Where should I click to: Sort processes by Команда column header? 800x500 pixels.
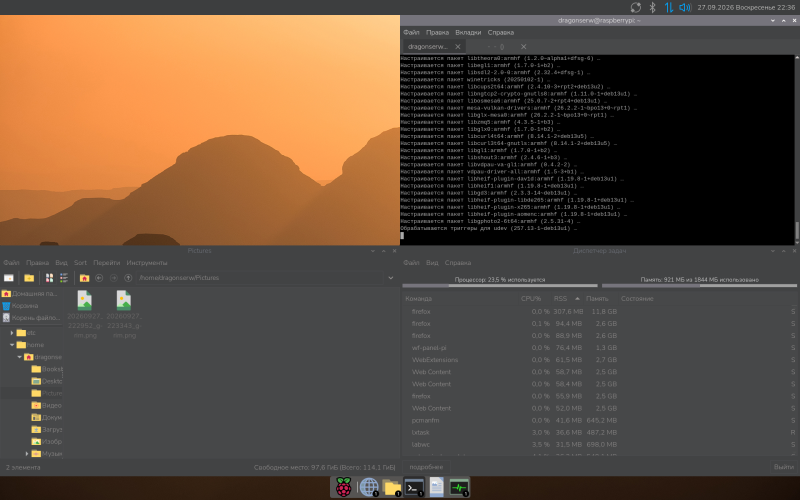[418, 298]
